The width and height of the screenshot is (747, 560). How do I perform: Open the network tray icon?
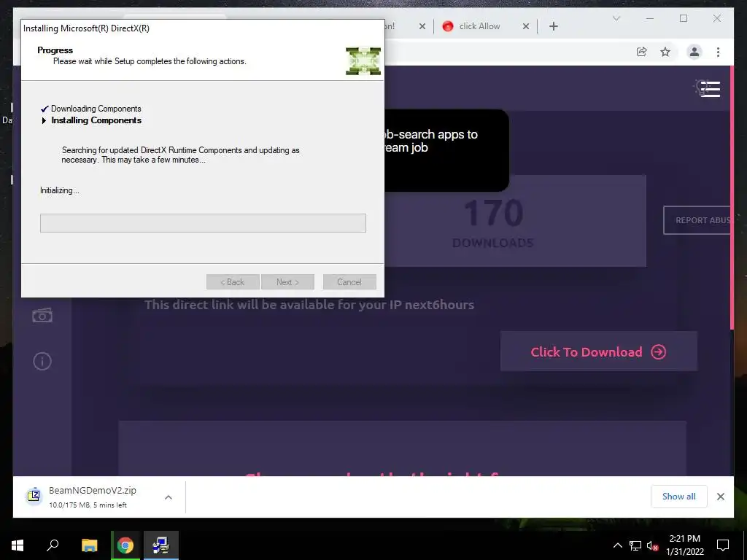point(635,545)
